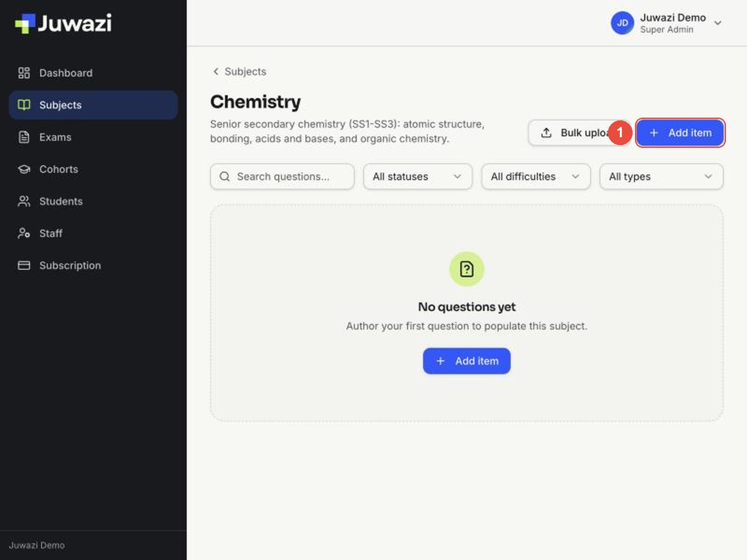Open the Dashboard page
Viewport: 747px width, 560px height.
pos(93,73)
